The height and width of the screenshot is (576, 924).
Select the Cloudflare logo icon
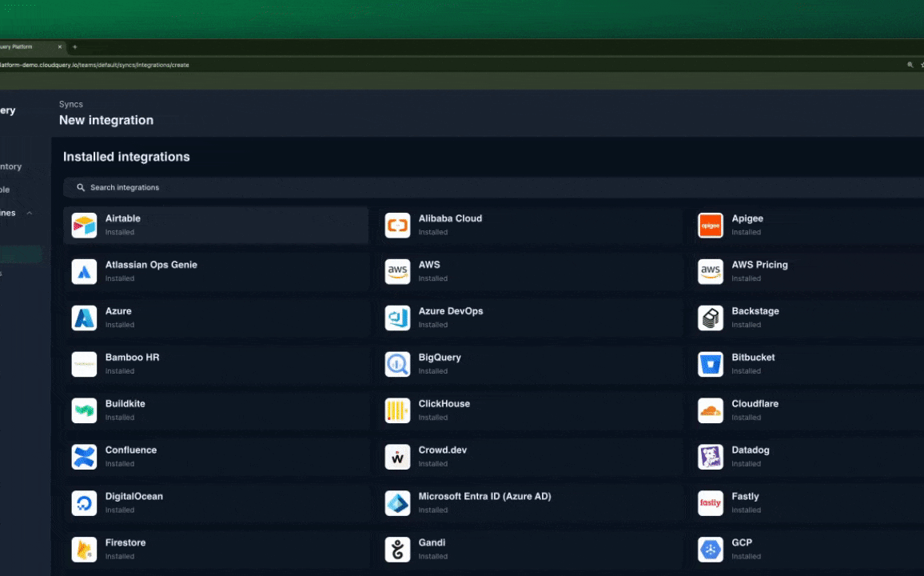click(x=710, y=411)
